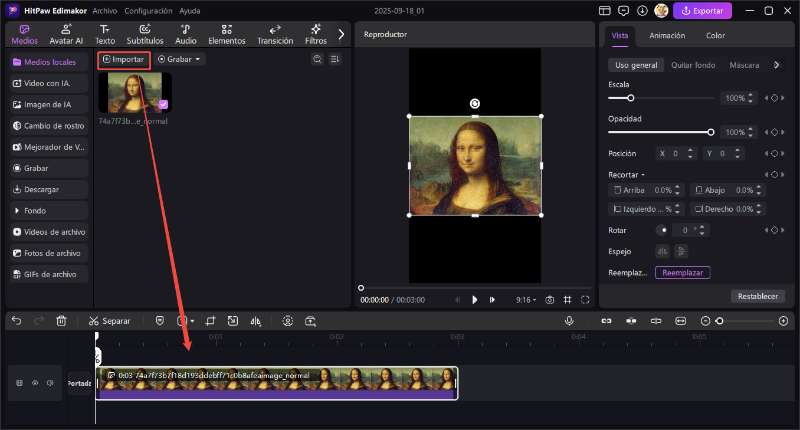Select Medios locales in sidebar

49,62
